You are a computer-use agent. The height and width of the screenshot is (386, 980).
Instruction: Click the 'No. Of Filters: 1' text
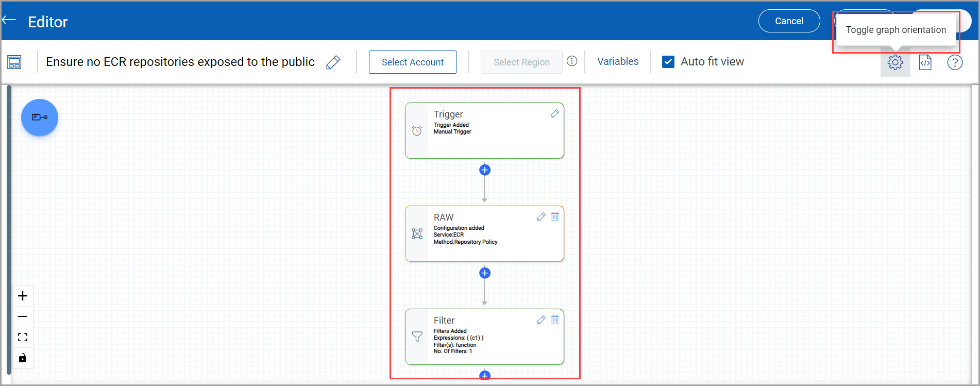[x=453, y=351]
